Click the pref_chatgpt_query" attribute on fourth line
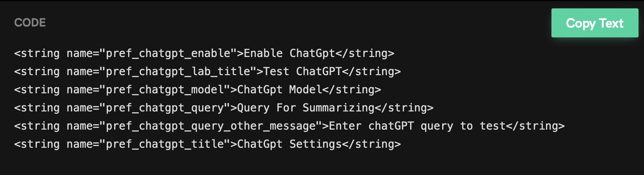Image resolution: width=644 pixels, height=175 pixels. point(165,108)
